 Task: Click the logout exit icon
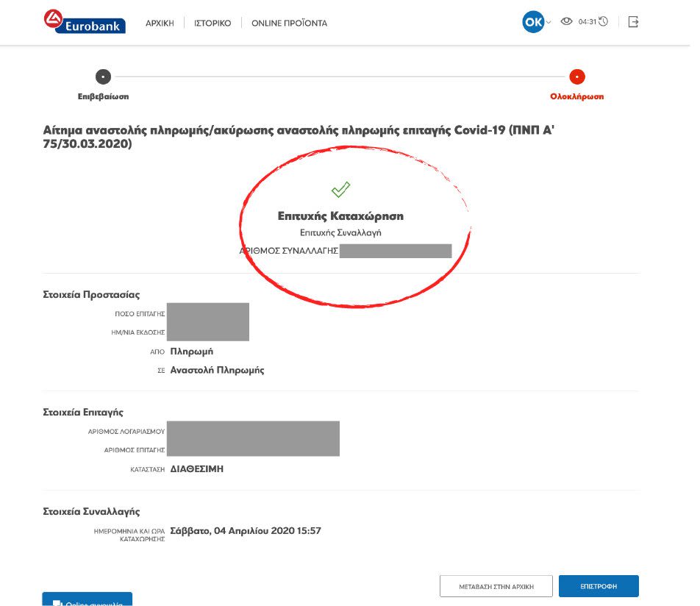(633, 22)
